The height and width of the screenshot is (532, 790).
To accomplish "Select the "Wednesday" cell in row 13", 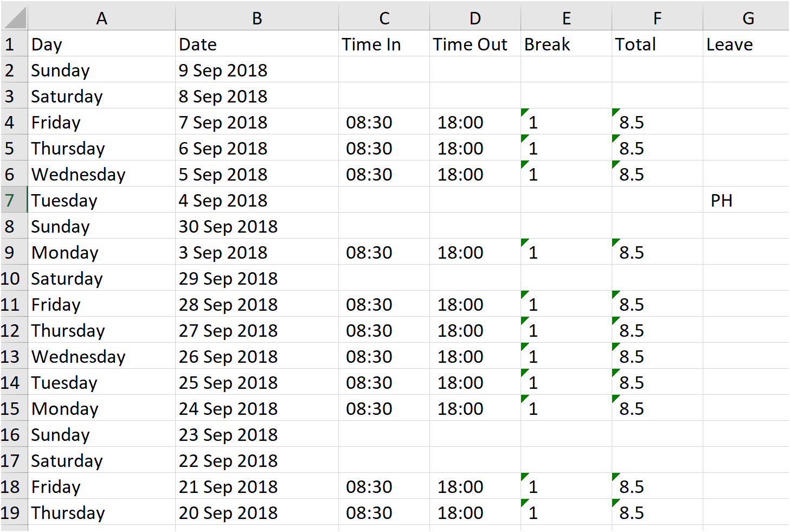I will 101,357.
